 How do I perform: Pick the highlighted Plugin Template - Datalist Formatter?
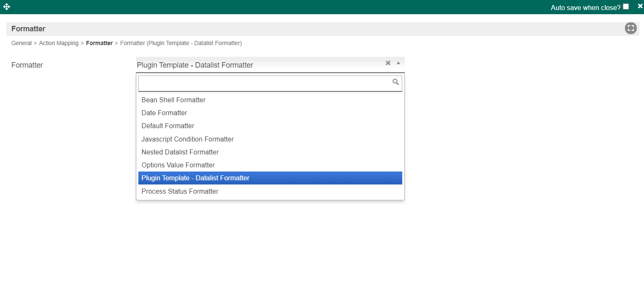click(x=195, y=178)
